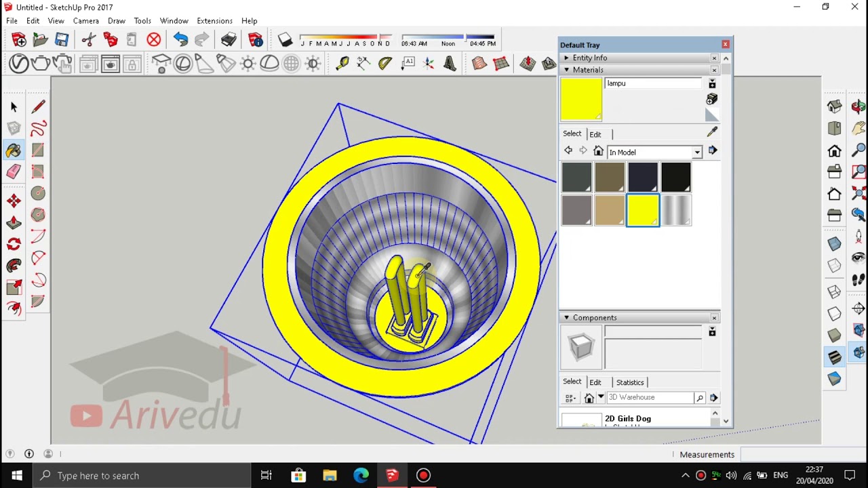This screenshot has height=488, width=868.
Task: Choose the Circle drawing tool
Action: pyautogui.click(x=38, y=193)
